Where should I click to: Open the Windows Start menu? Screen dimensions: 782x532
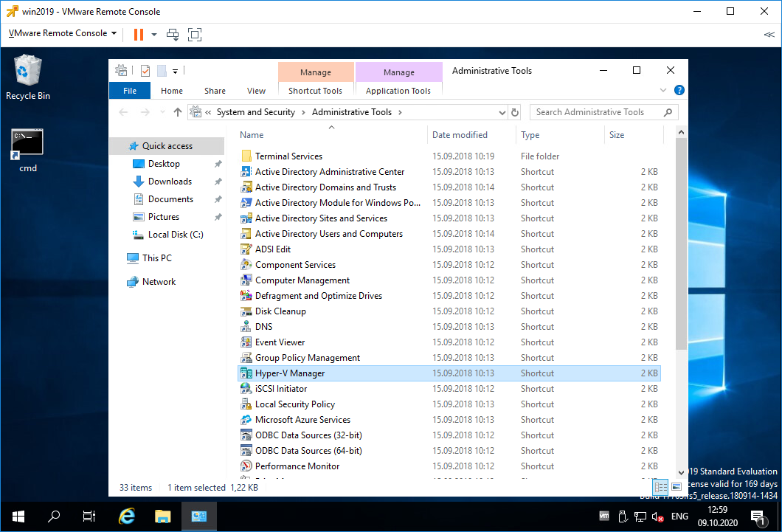click(x=18, y=516)
